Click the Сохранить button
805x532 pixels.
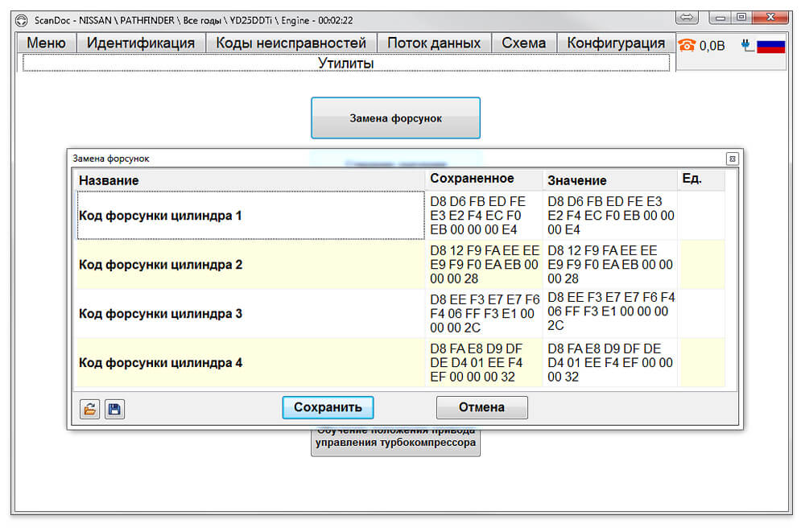tap(328, 407)
